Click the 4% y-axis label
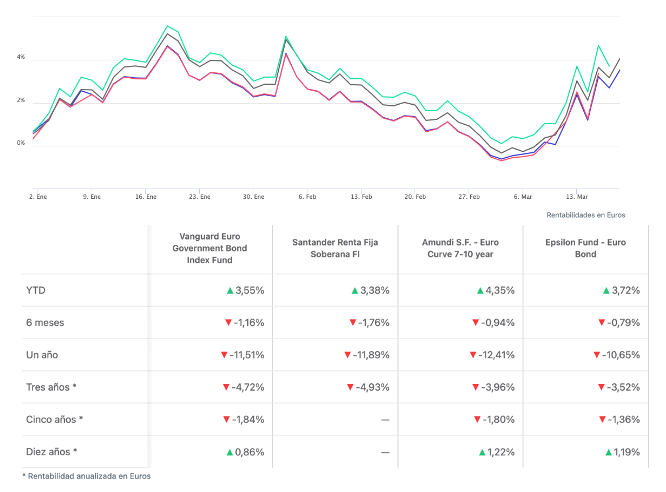The height and width of the screenshot is (492, 666). coord(20,59)
